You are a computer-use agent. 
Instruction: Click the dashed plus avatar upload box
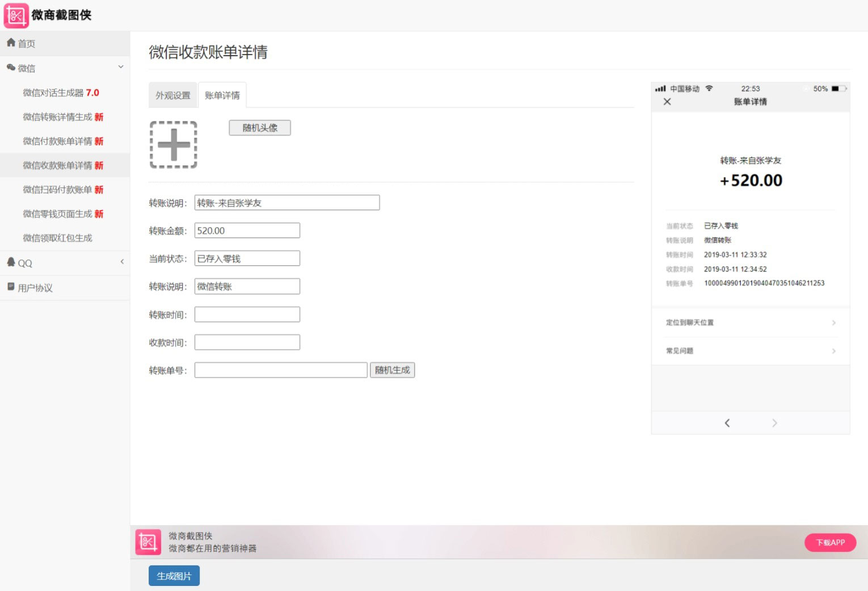tap(174, 145)
